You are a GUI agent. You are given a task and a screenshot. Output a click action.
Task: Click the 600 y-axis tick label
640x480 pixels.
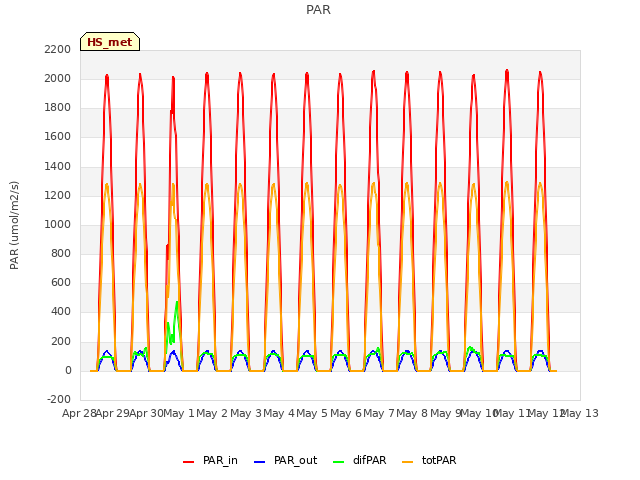[61, 282]
